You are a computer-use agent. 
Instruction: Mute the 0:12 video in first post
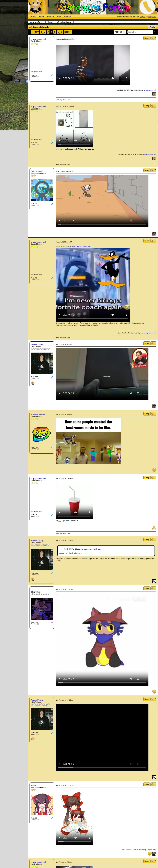pos(113,78)
